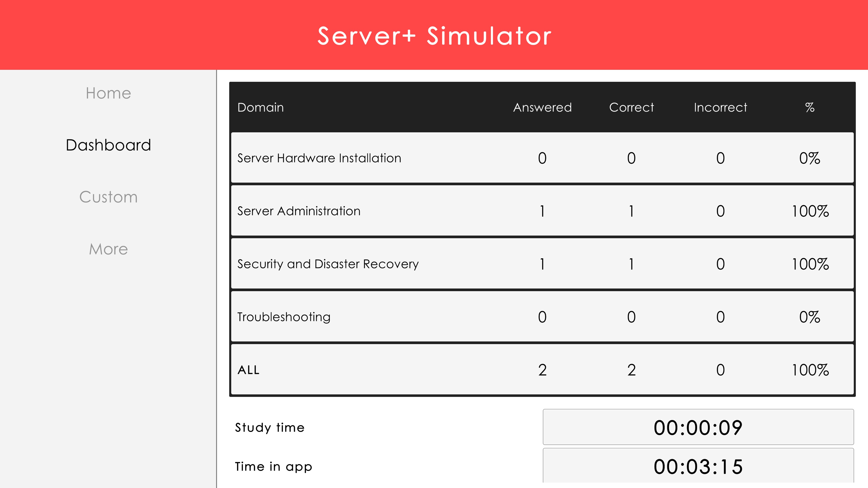The width and height of the screenshot is (868, 488).
Task: Click the Correct column header
Action: point(631,108)
